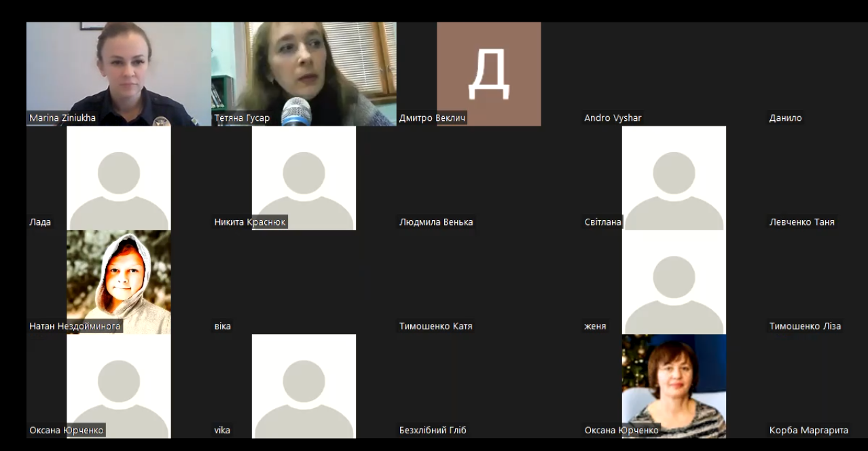The width and height of the screenshot is (868, 451).
Task: Click the Дмитро Веклич name label
Action: 433,118
